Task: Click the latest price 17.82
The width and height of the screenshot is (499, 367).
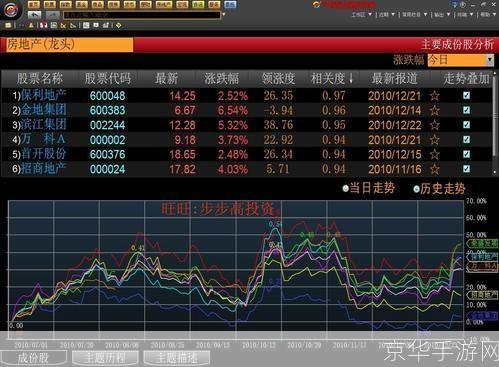Action: pos(182,169)
